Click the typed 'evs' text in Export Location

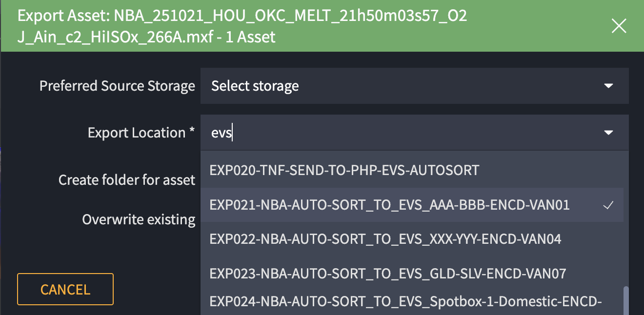(221, 133)
